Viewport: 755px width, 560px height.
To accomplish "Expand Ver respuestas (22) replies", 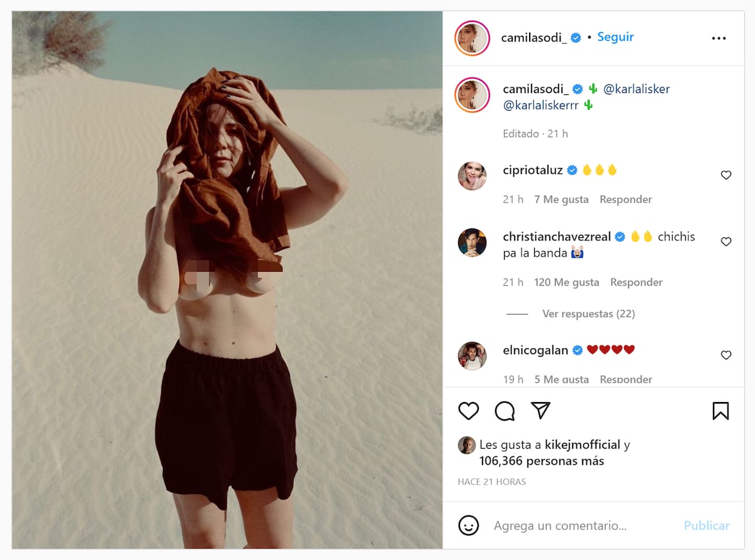I will point(588,313).
